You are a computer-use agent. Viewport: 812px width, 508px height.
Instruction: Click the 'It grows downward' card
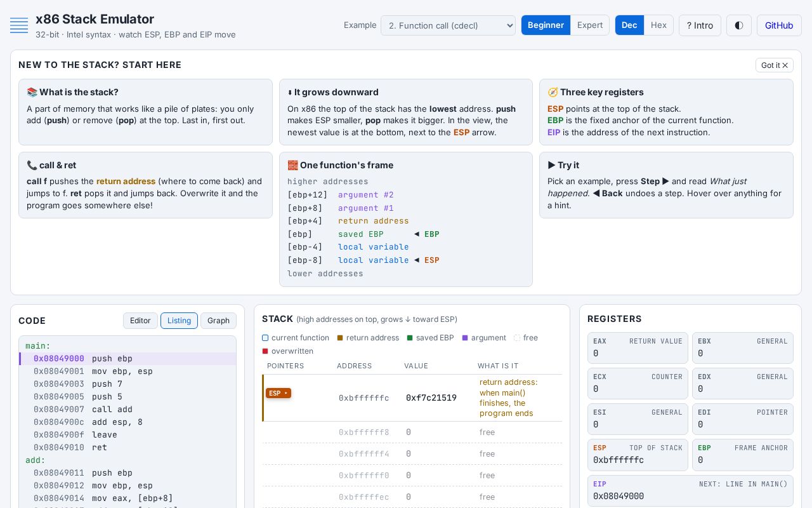click(406, 112)
